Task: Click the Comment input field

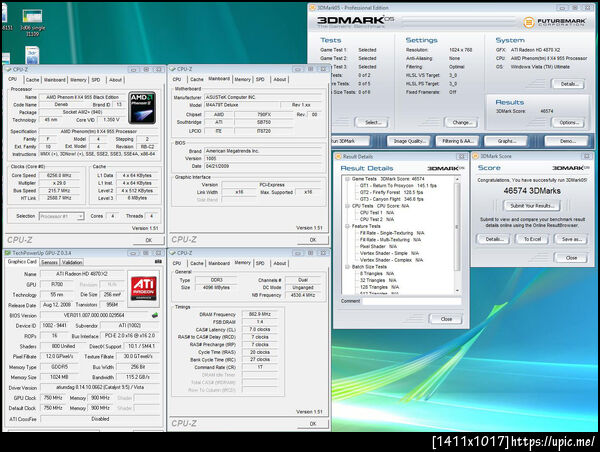Action: [x=412, y=301]
